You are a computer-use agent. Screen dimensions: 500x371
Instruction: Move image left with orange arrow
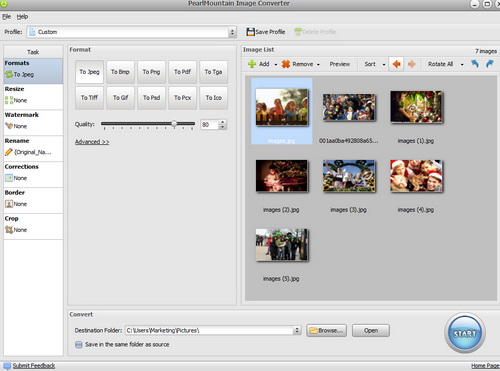click(396, 64)
